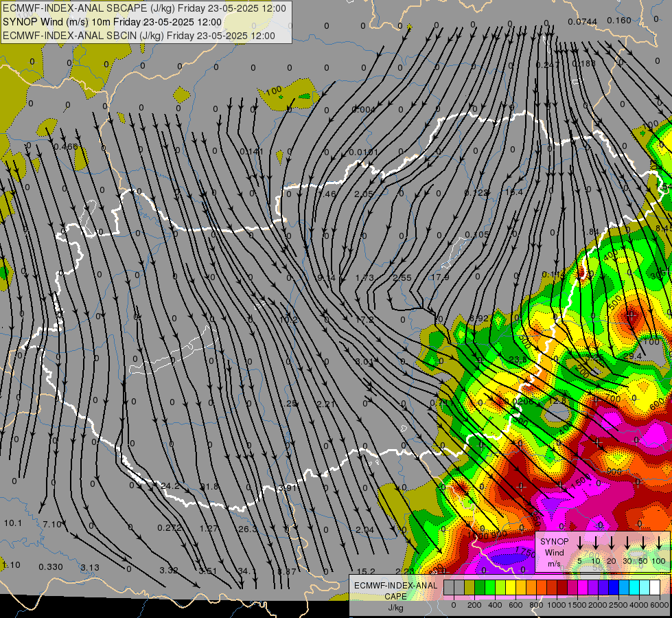This screenshot has height=618, width=672.
Task: Click the 17.2 value on the map
Action: (x=364, y=319)
